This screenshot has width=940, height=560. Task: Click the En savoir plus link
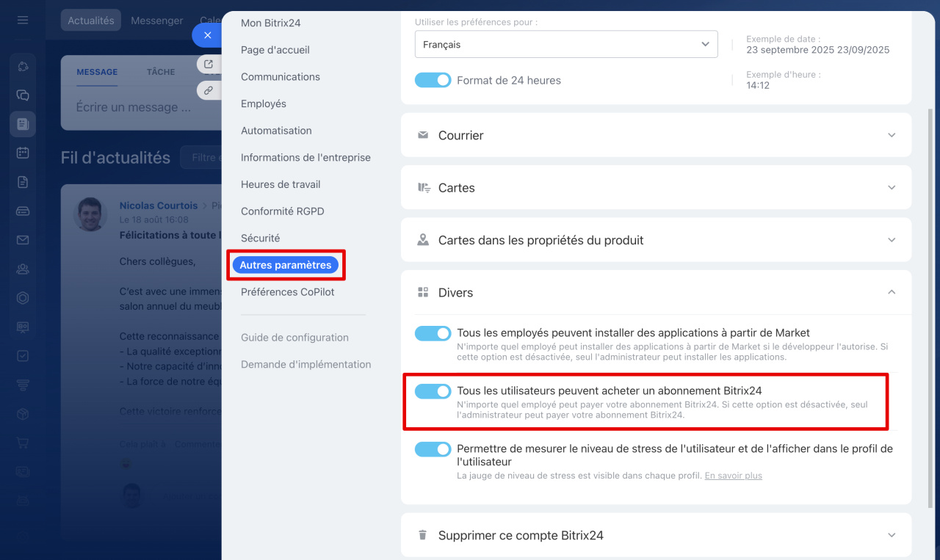pyautogui.click(x=733, y=476)
